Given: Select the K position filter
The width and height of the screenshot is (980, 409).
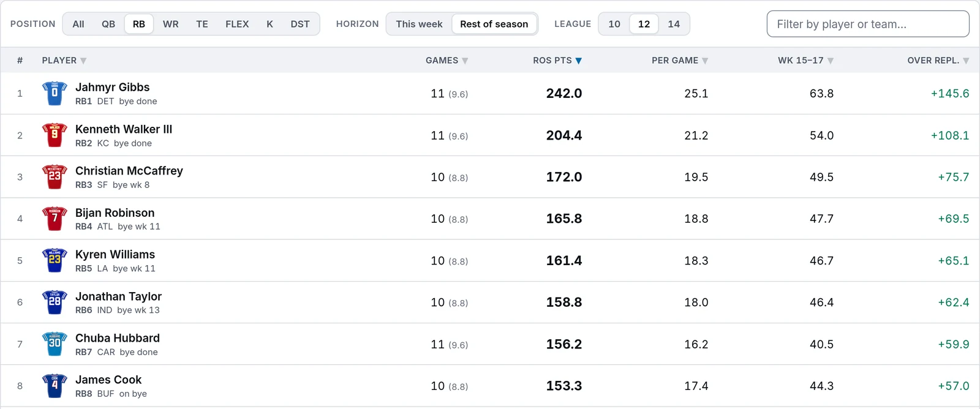Looking at the screenshot, I should (269, 24).
